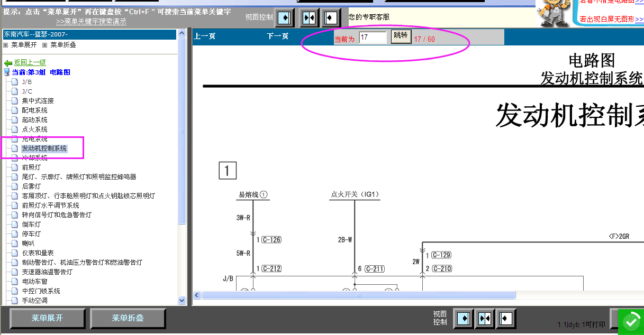
Task: Click the C-210 connector label
Action: (441, 268)
